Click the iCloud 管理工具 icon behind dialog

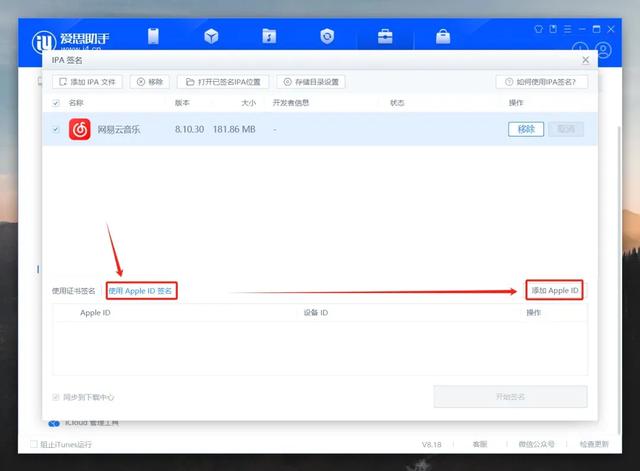click(x=54, y=423)
